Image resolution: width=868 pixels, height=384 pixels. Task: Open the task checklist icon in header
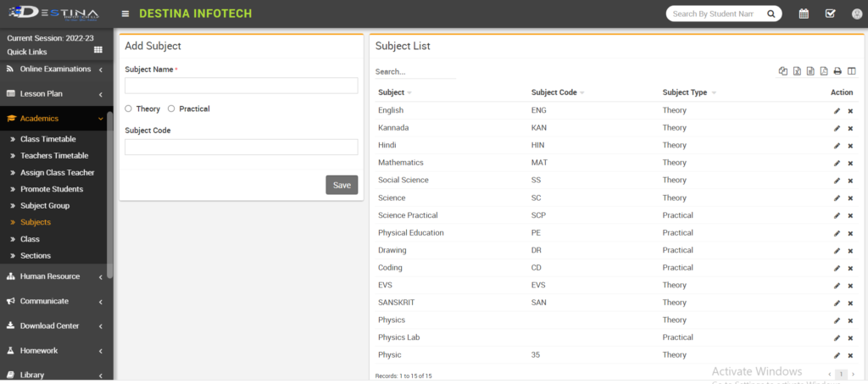pos(830,14)
